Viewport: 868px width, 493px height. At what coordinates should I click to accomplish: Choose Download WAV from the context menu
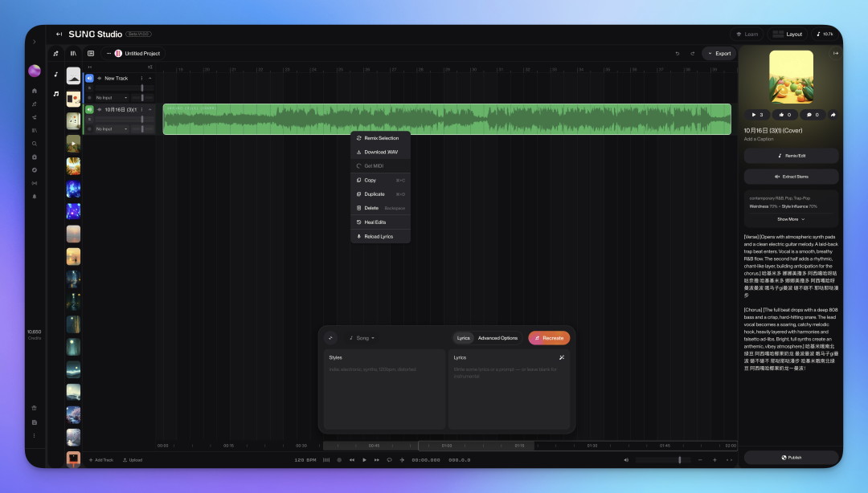click(380, 153)
